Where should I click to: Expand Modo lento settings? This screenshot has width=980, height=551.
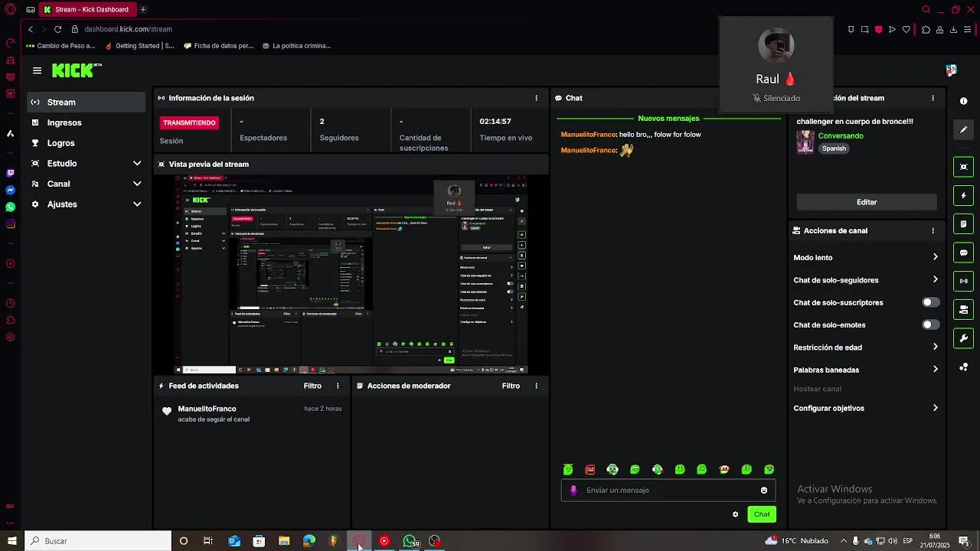(x=935, y=257)
